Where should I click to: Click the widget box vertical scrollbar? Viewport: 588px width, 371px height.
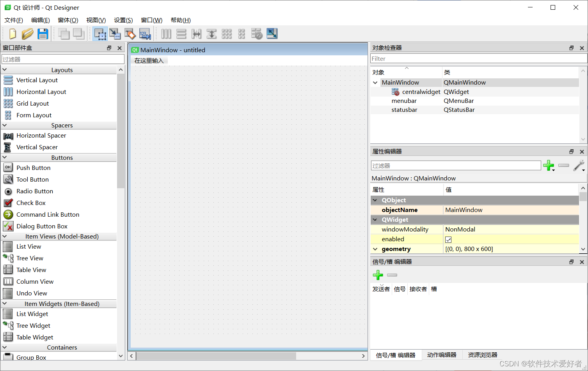point(121,131)
